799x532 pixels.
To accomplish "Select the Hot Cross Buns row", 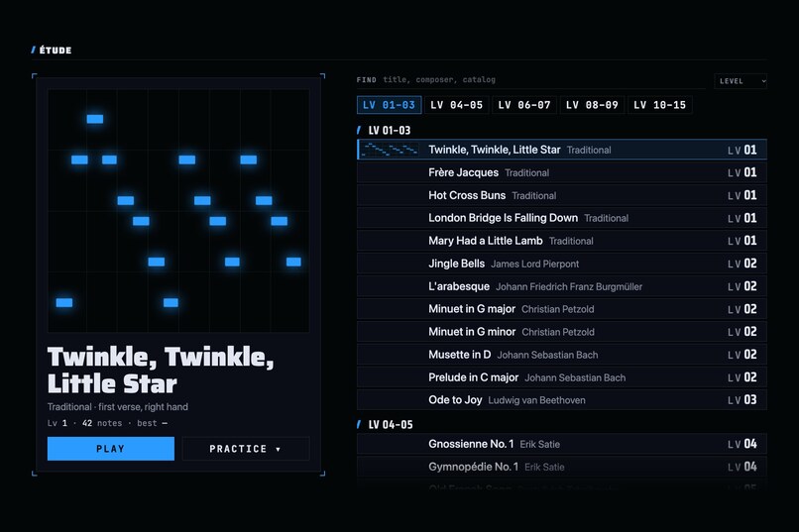I will (561, 195).
